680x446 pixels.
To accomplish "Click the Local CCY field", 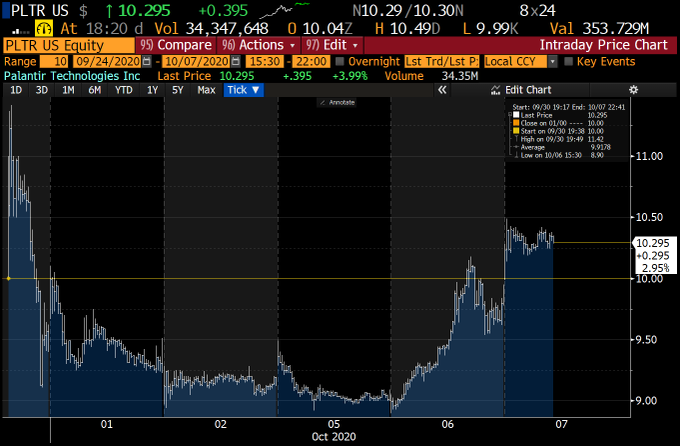I will tap(515, 61).
